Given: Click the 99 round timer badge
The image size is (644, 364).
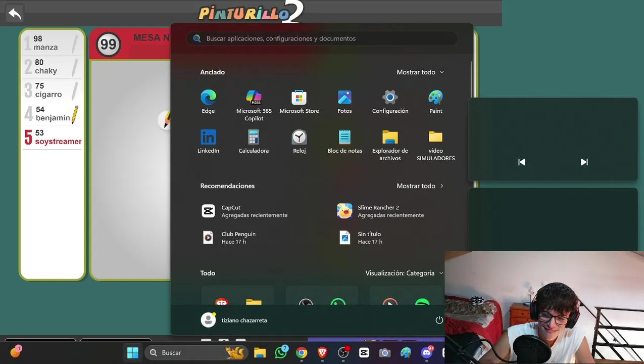Looking at the screenshot, I should pos(108,44).
